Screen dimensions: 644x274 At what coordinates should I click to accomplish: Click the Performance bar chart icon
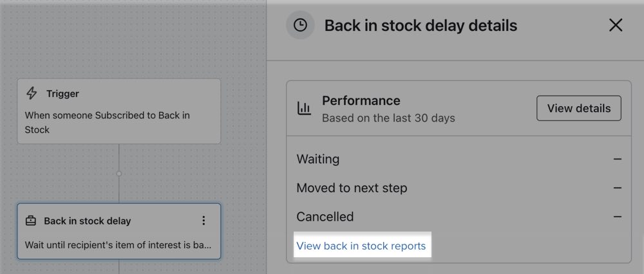coord(304,108)
